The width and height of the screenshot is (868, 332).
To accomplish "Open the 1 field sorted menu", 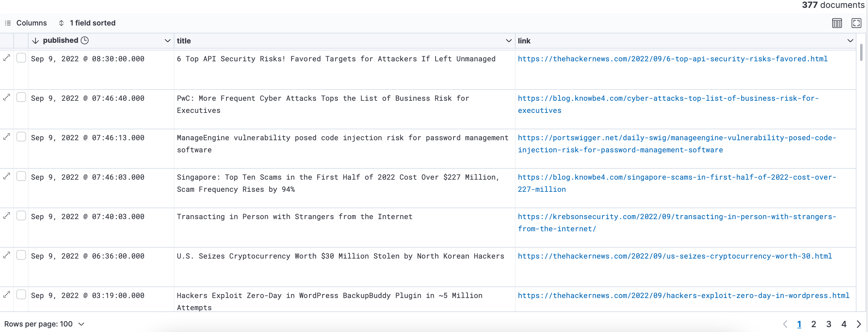I will (87, 23).
